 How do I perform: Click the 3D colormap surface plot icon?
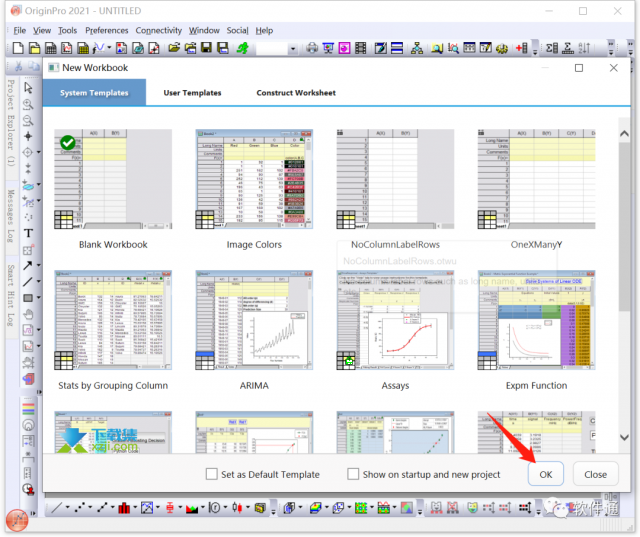(x=316, y=508)
